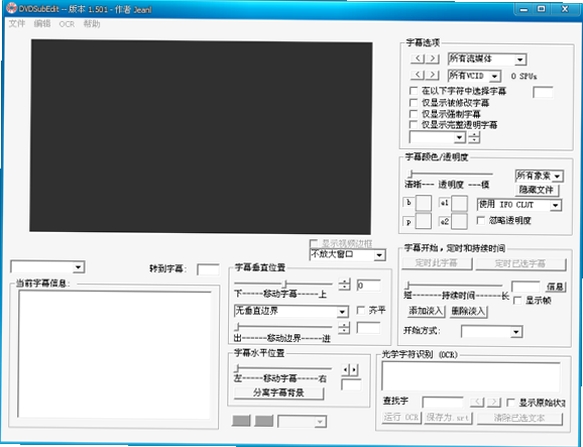583x447 pixels.
Task: Click the 添加淡入 button
Action: tap(426, 311)
